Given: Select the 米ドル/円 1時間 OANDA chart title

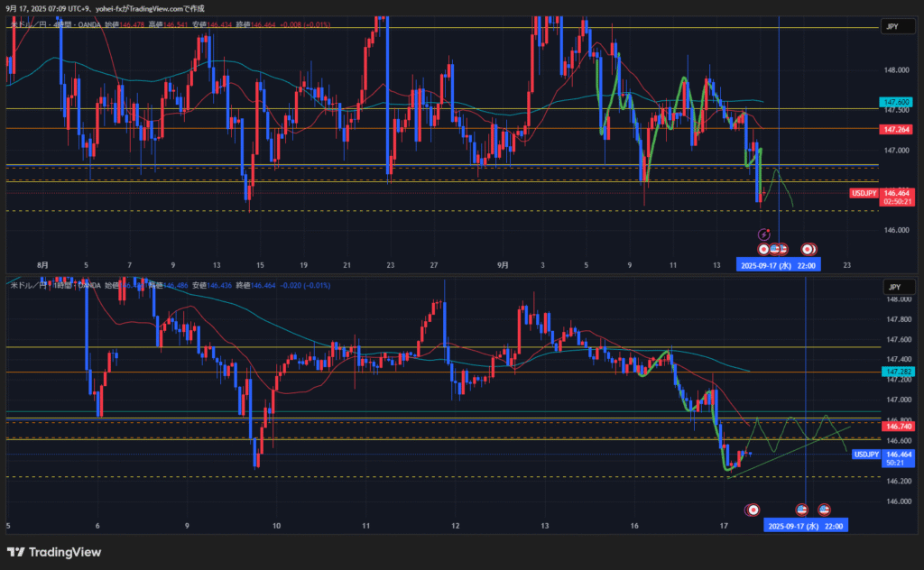Looking at the screenshot, I should [x=55, y=286].
